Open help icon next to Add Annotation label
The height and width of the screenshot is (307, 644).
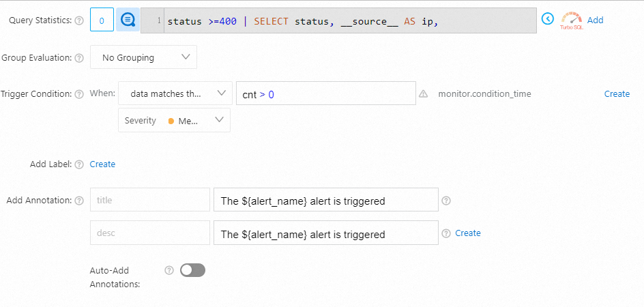point(80,201)
